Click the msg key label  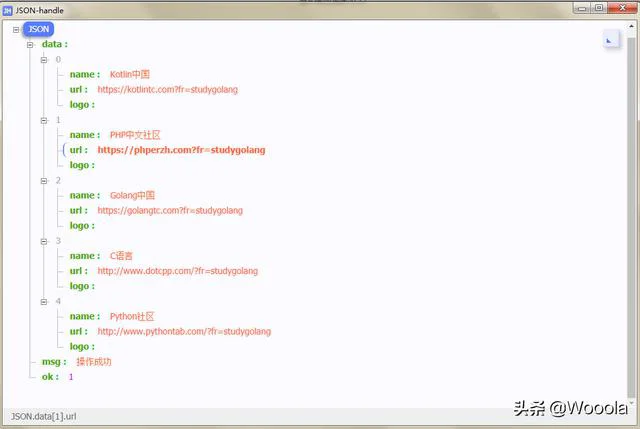54,362
